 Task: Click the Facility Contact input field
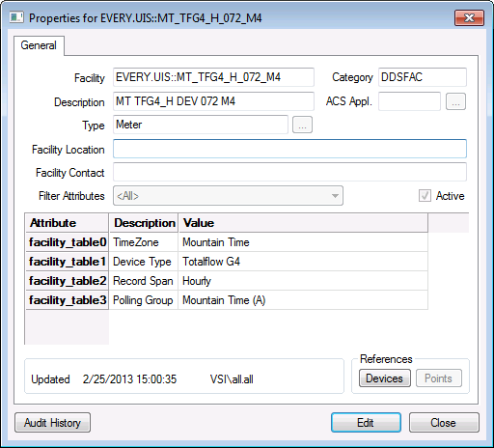[289, 172]
